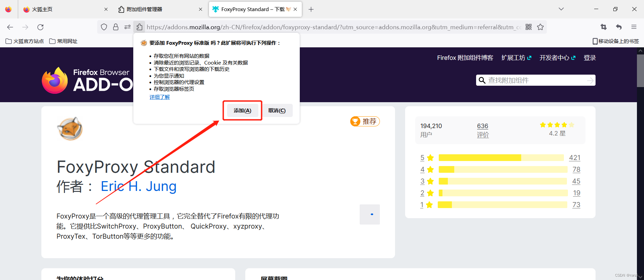Open author Eric H. Jung link

pyautogui.click(x=139, y=186)
